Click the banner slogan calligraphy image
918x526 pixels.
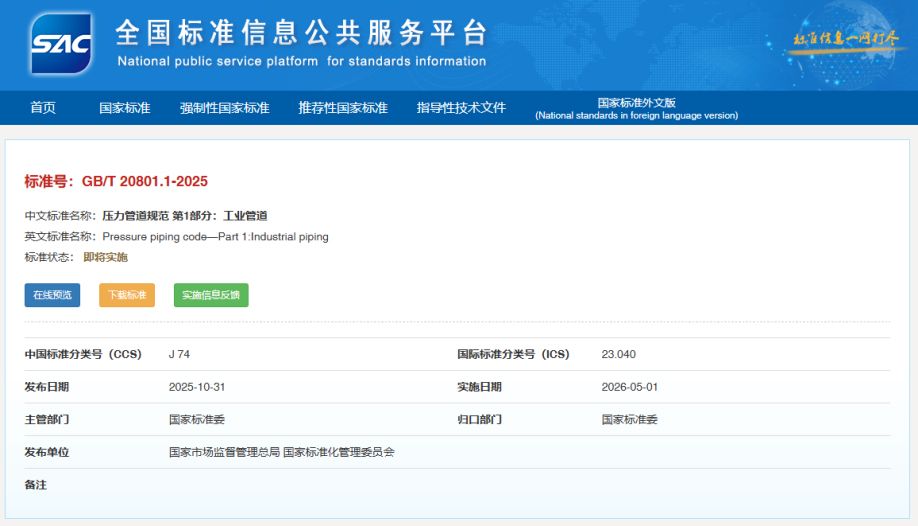[x=845, y=39]
